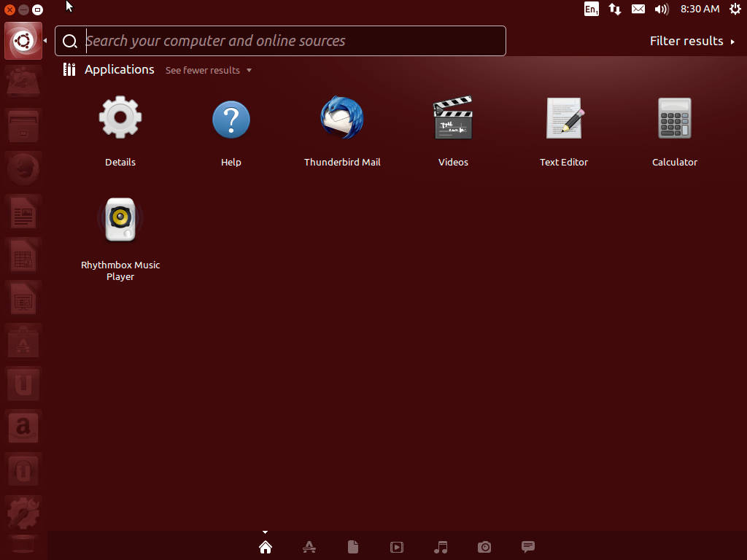Click the installer icon below the Dash button
747x560 pixels.
click(23, 83)
